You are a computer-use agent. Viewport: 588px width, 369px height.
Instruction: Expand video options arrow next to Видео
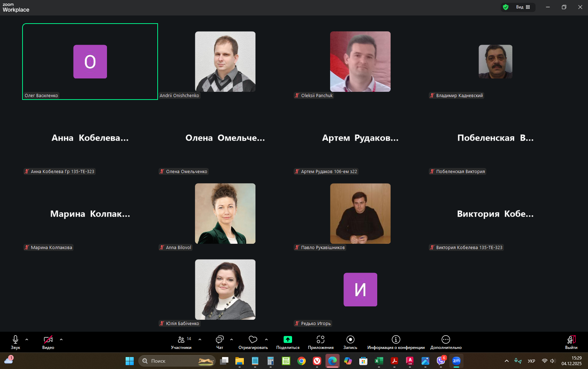61,339
